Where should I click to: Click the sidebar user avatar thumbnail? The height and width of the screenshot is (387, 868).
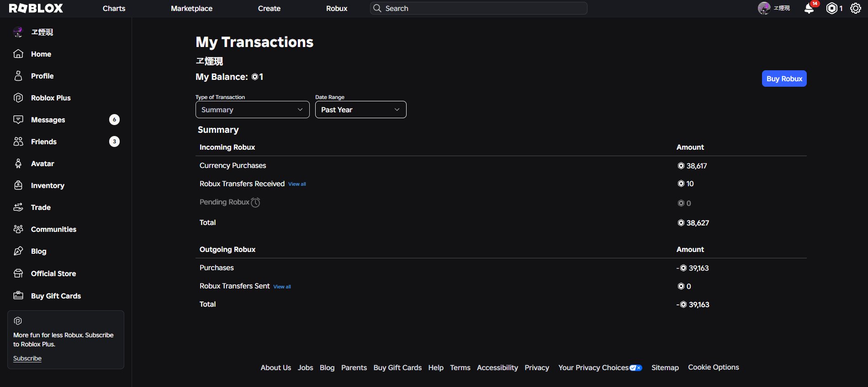18,32
